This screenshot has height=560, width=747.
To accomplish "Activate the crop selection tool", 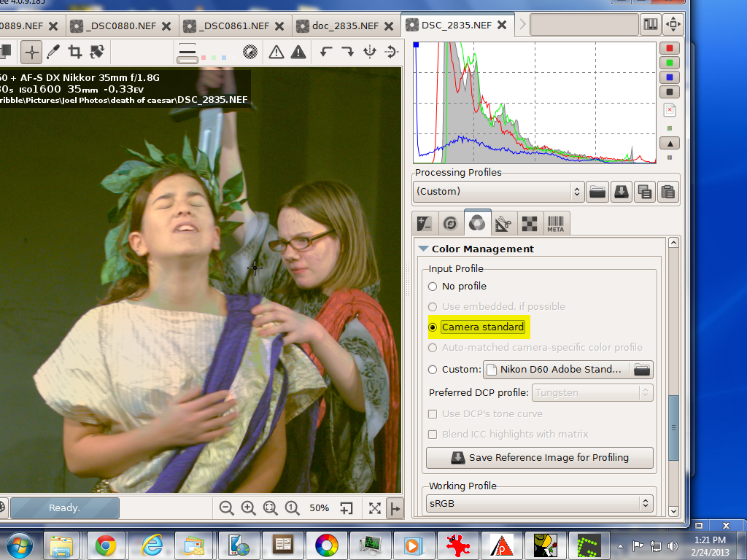I will tap(75, 52).
